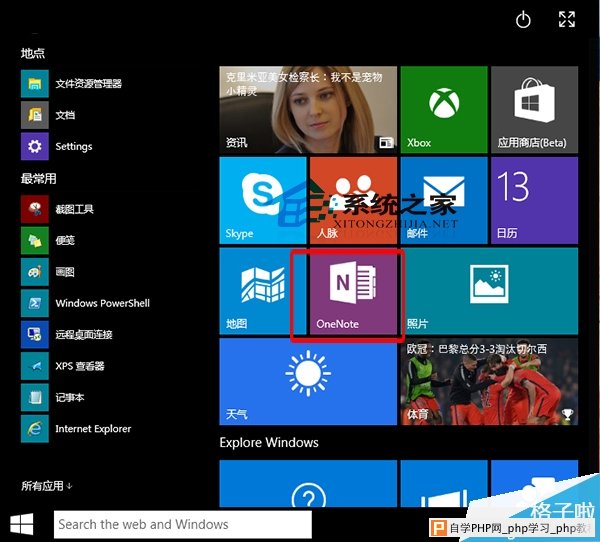Image resolution: width=600 pixels, height=542 pixels.
Task: Click the 地点 section heading
Action: 33,53
